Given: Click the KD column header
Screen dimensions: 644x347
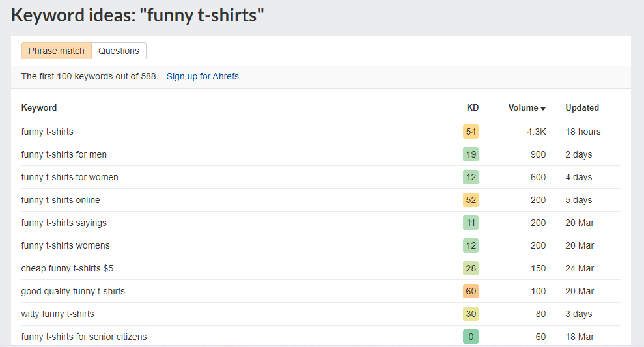Looking at the screenshot, I should [x=473, y=107].
